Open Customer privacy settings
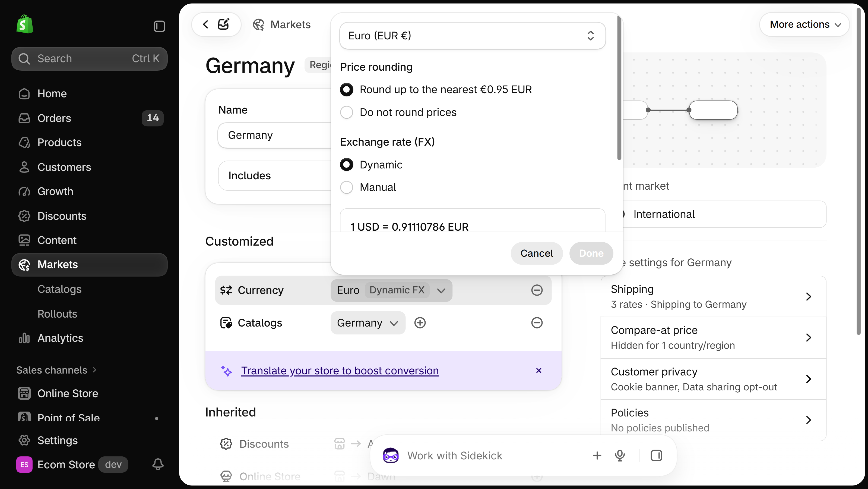The height and width of the screenshot is (489, 868). 713,379
